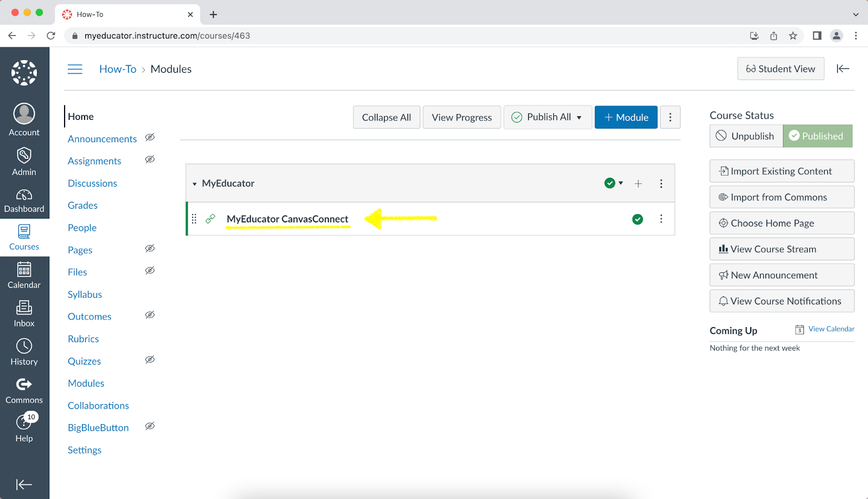This screenshot has width=868, height=499.
Task: Toggle the course menu hamburger icon
Action: point(75,69)
